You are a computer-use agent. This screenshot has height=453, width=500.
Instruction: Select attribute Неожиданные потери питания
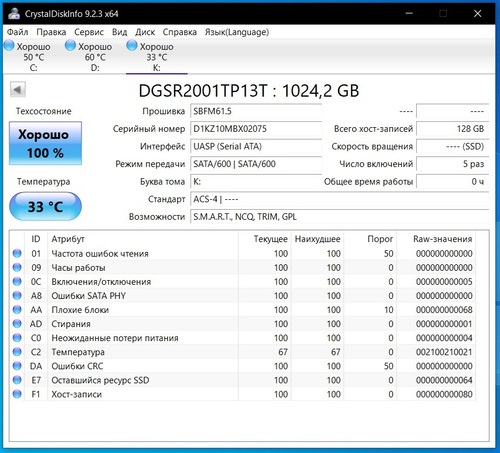[x=115, y=338]
